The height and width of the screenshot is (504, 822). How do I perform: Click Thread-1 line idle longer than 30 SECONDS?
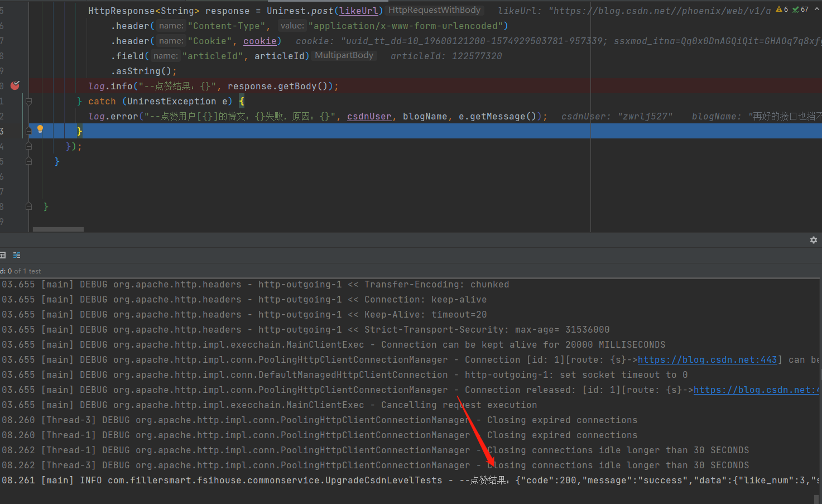(375, 450)
